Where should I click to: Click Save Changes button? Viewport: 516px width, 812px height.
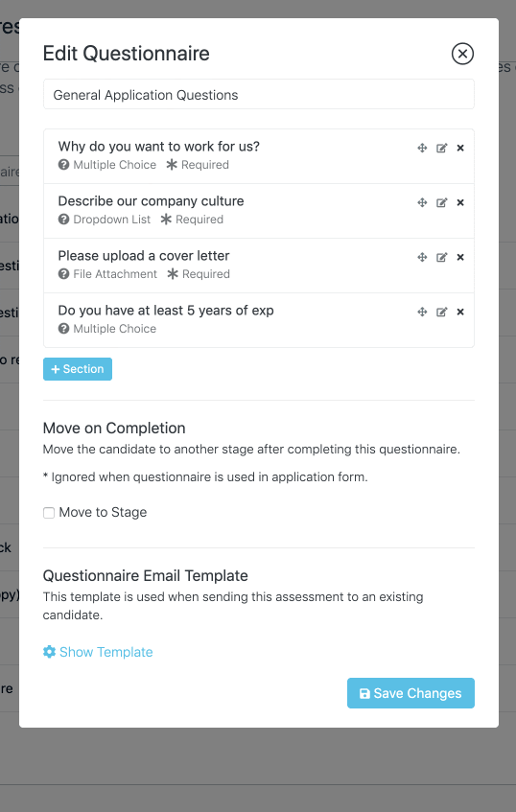(410, 693)
